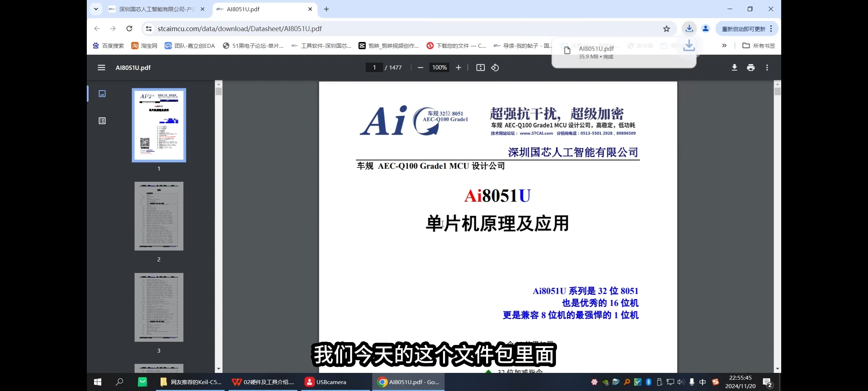Image resolution: width=868 pixels, height=391 pixels.
Task: Open Windows taskbar search
Action: pos(119,382)
